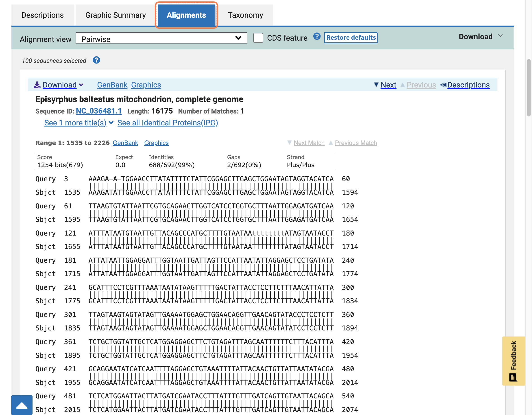Switch to the Descriptions tab
Viewport: 532px width, 415px height.
[42, 15]
